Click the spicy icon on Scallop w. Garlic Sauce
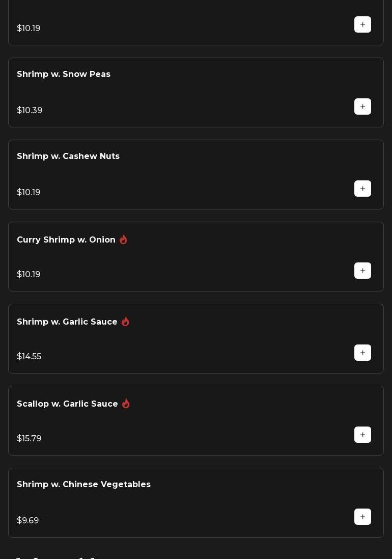The height and width of the screenshot is (559, 392). (x=126, y=404)
